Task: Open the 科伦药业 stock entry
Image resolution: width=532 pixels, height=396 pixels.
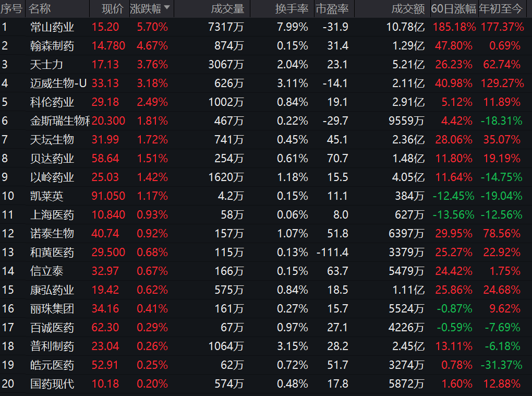Action: pos(52,102)
